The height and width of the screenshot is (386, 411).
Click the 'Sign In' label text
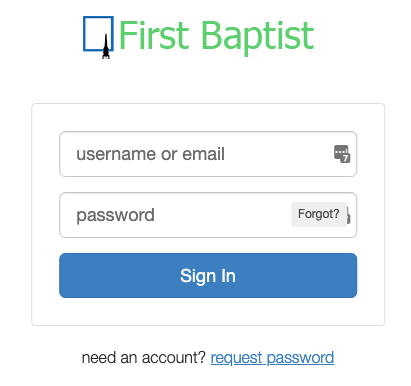click(208, 276)
